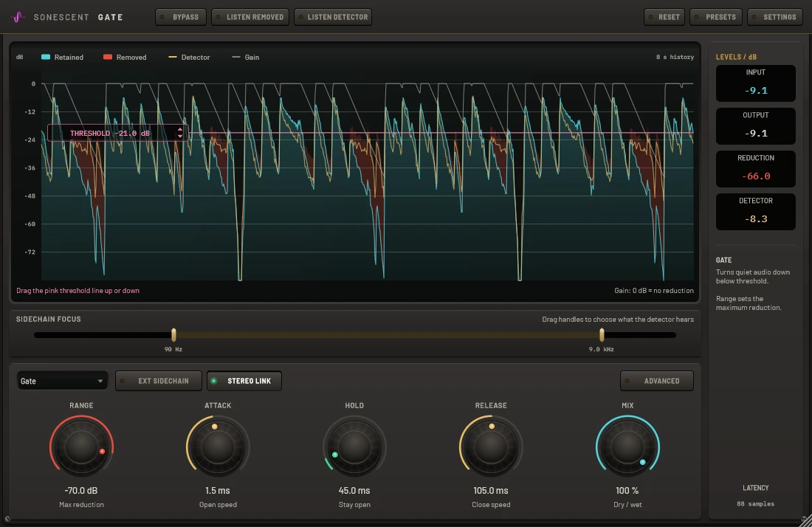812x527 pixels.
Task: Open the Presets menu
Action: point(716,17)
